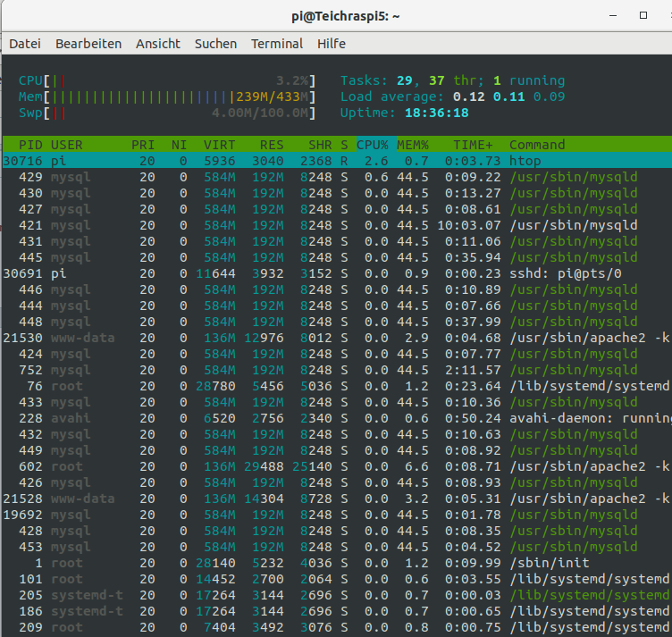Viewport: 672px width, 637px height.
Task: Select the htop process row PID 30716
Action: point(337,161)
